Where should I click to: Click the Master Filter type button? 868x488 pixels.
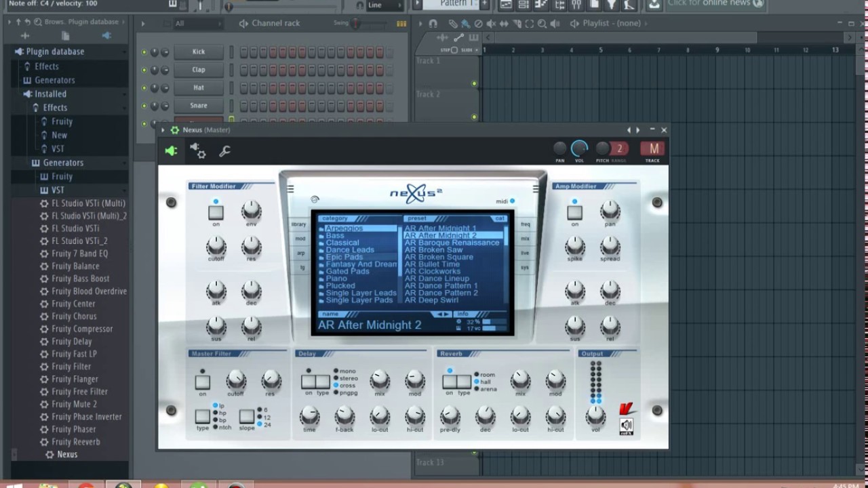click(202, 416)
